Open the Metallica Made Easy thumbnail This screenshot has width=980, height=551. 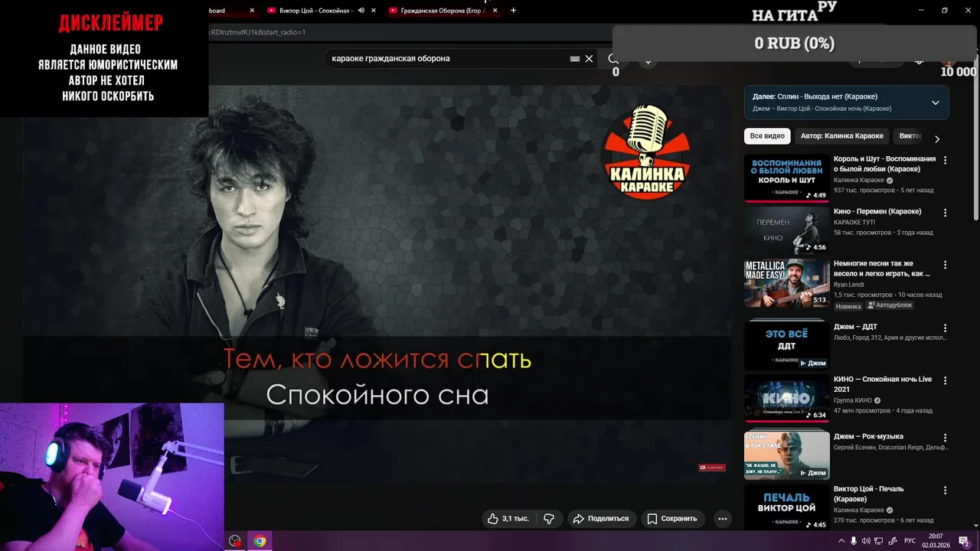tap(786, 282)
